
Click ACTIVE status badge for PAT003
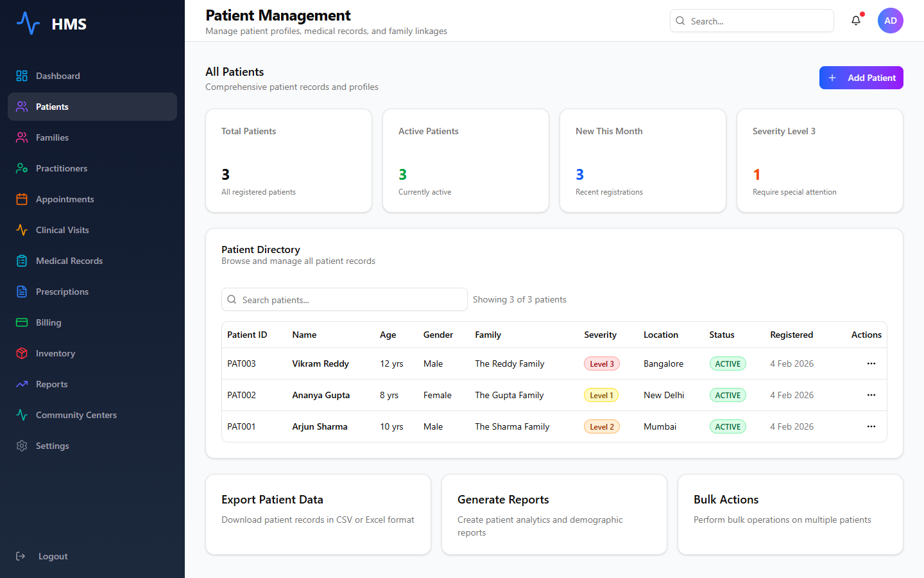pyautogui.click(x=728, y=363)
